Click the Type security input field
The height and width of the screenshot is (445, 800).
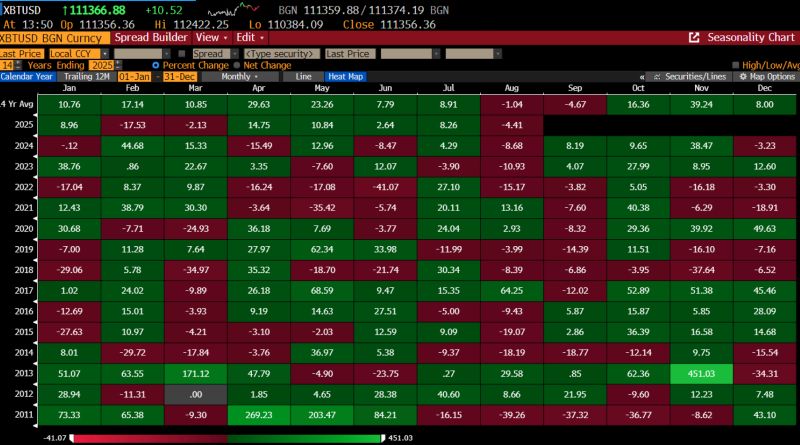[282, 54]
